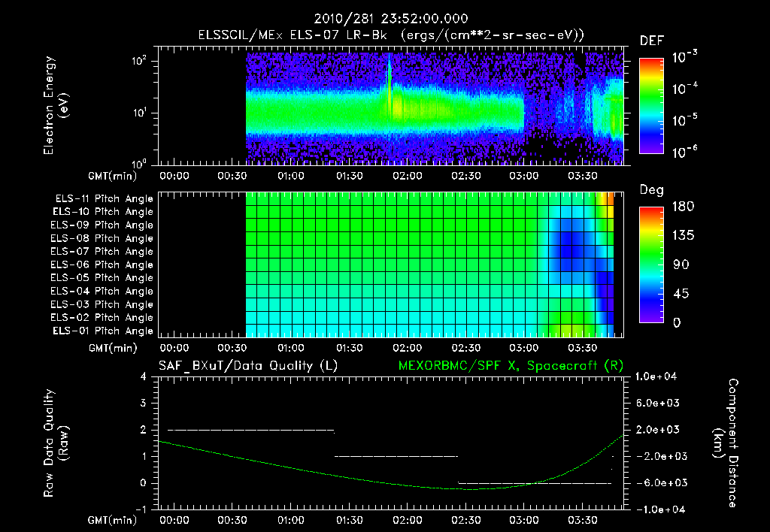Screen dimensions: 770x532
Task: Click the data quality level 0 line segment
Action: click(x=535, y=483)
